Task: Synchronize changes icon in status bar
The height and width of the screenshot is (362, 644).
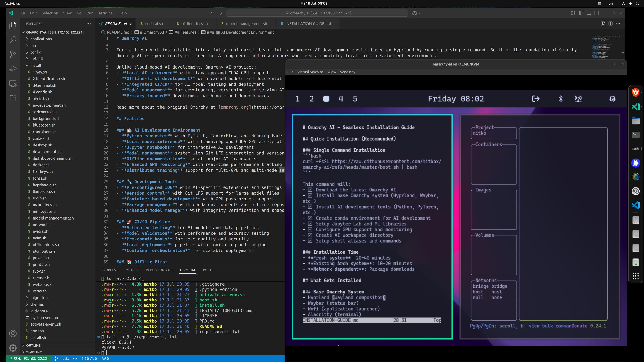Action: pos(75,358)
